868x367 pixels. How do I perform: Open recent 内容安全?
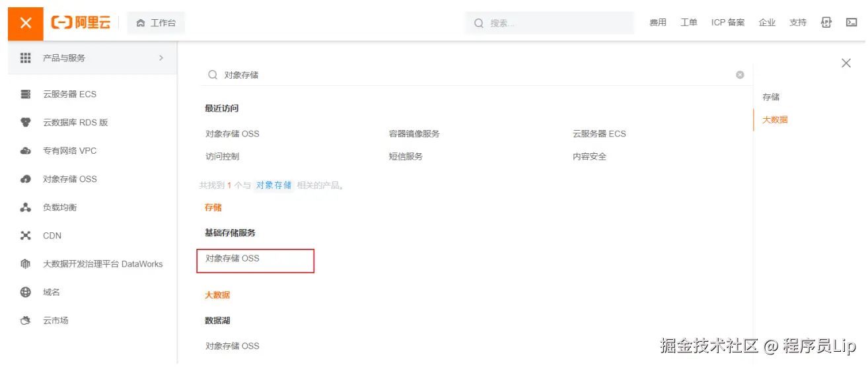click(x=589, y=157)
